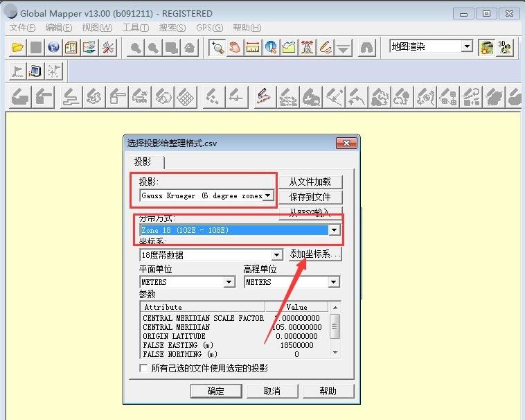Image resolution: width=525 pixels, height=420 pixels.
Task: Select the Path Profile tool
Action: click(x=289, y=47)
